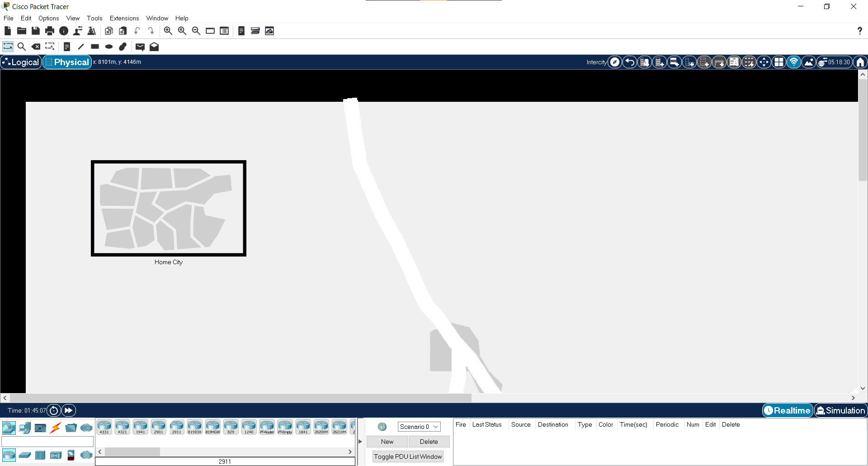Image resolution: width=868 pixels, height=466 pixels.
Task: Go to home with house icon
Action: [x=860, y=62]
